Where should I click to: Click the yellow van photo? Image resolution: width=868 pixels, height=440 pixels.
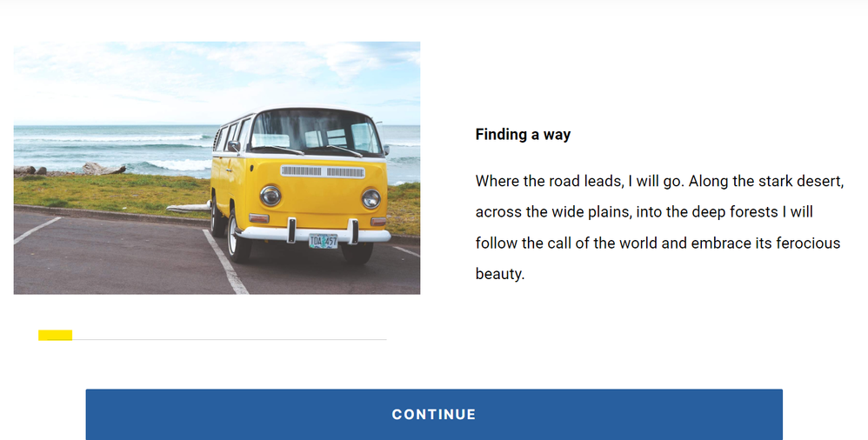click(x=217, y=168)
